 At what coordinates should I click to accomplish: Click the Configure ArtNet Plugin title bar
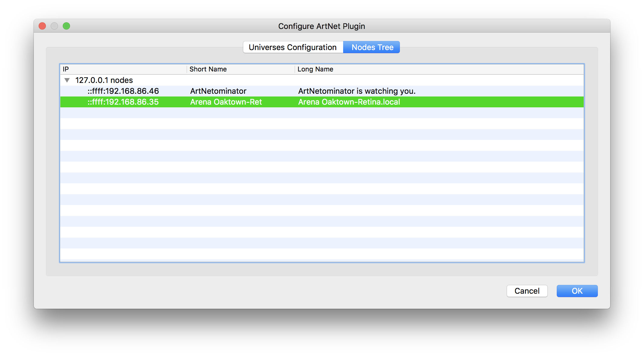(x=321, y=26)
